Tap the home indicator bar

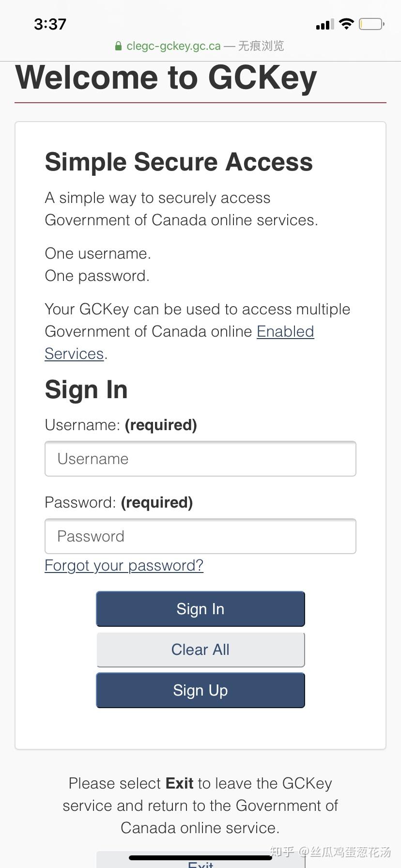tap(200, 857)
